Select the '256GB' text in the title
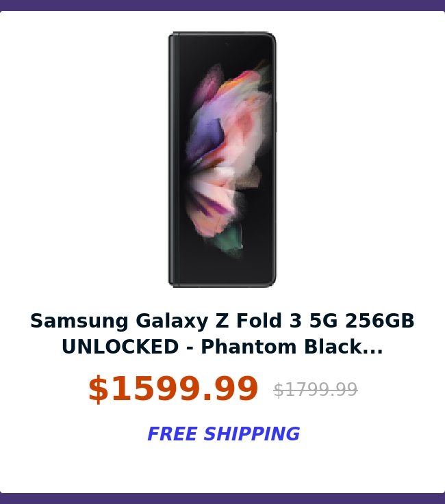This screenshot has height=504, width=445. (x=380, y=321)
